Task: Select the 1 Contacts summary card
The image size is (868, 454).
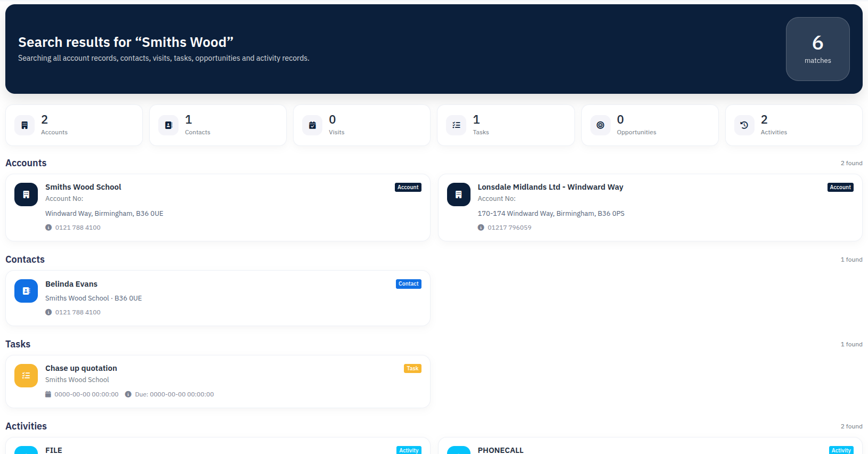Action: tap(218, 125)
